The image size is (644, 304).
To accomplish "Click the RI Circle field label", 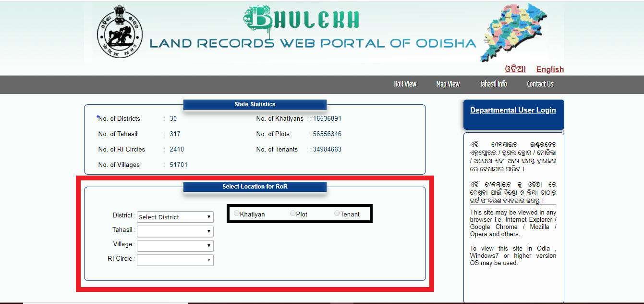I will point(120,258).
